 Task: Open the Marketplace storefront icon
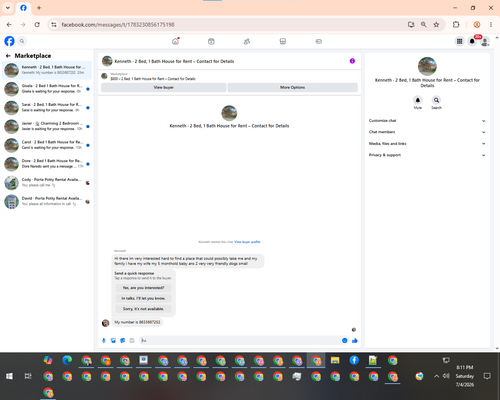pyautogui.click(x=283, y=41)
